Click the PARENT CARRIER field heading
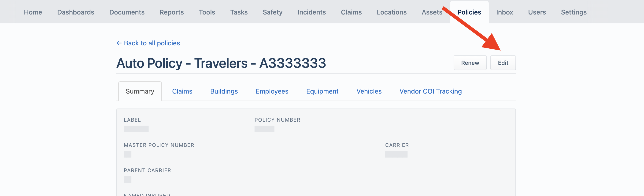The image size is (644, 196). coord(148,170)
